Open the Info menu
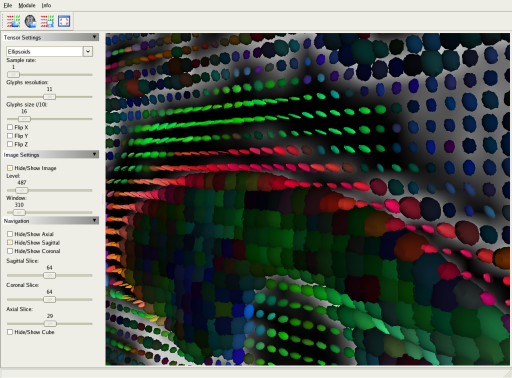Screen dimensions: 512x378 point(46,5)
